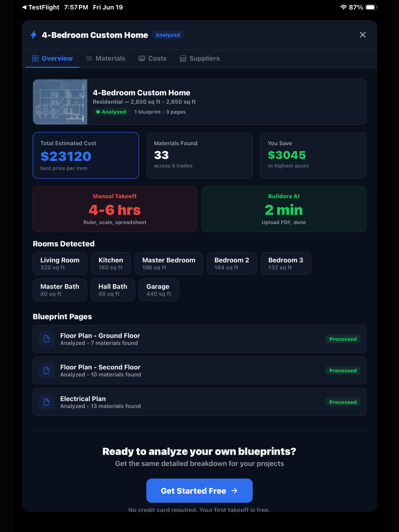
Task: Click 'Ready to analyze your own blueprints?' heading
Action: click(199, 451)
